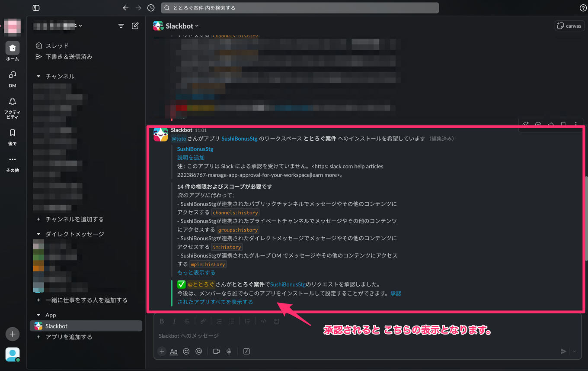The height and width of the screenshot is (371, 588).
Task: Click 一緒に仕事をする人を追加する
Action: 86,300
